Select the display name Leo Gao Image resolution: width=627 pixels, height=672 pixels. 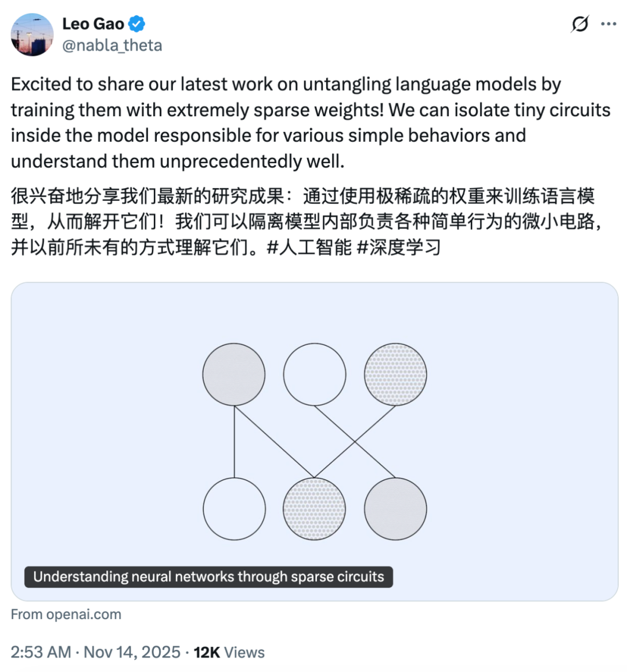[x=93, y=24]
